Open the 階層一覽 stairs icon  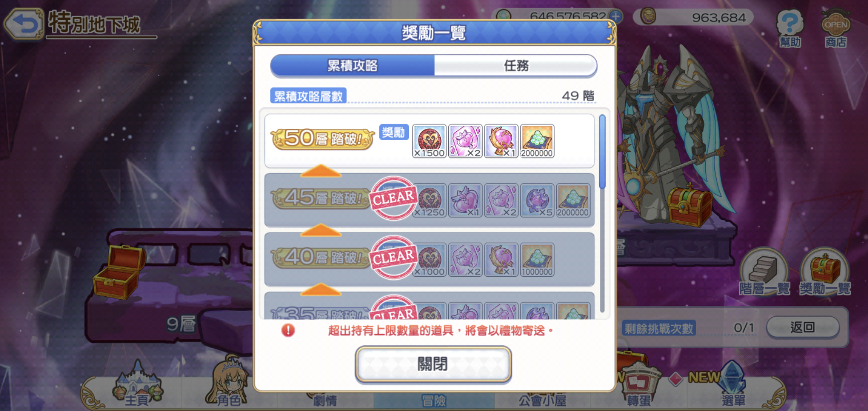point(764,271)
